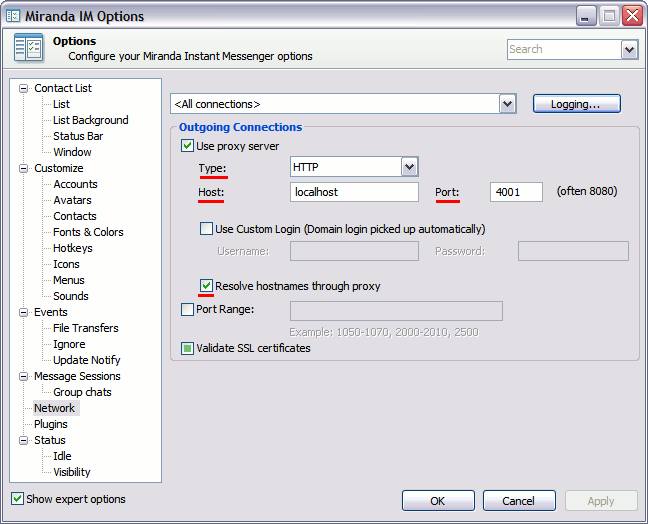Click the Outgoing Connections group label

pos(240,127)
